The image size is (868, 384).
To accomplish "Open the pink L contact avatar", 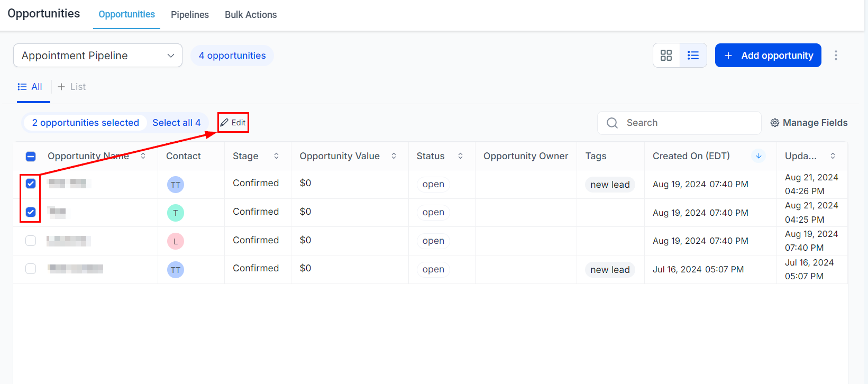I will (x=176, y=241).
